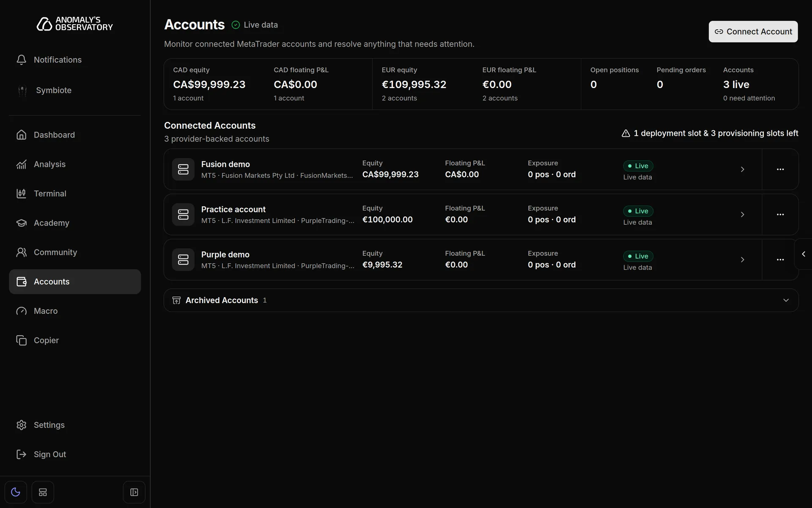The image size is (812, 508).
Task: Click the Fusion demo server icon
Action: tap(183, 169)
